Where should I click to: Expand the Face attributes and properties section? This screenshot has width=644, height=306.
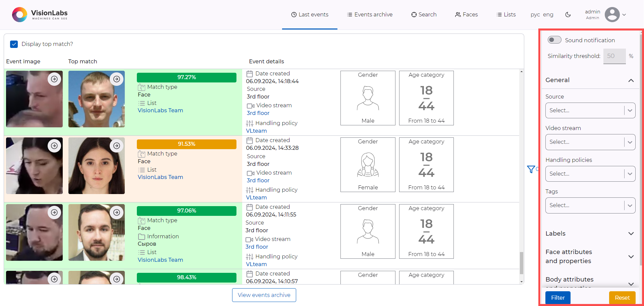631,256
